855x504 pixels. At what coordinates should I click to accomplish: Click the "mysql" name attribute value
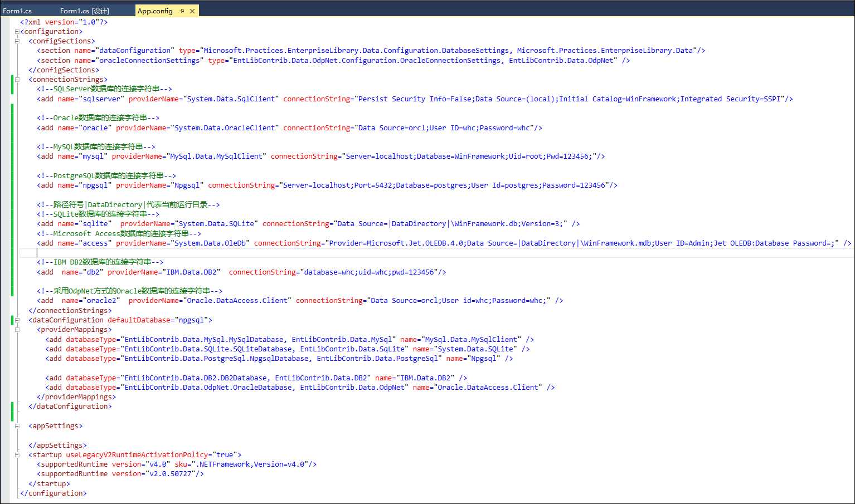tap(93, 156)
